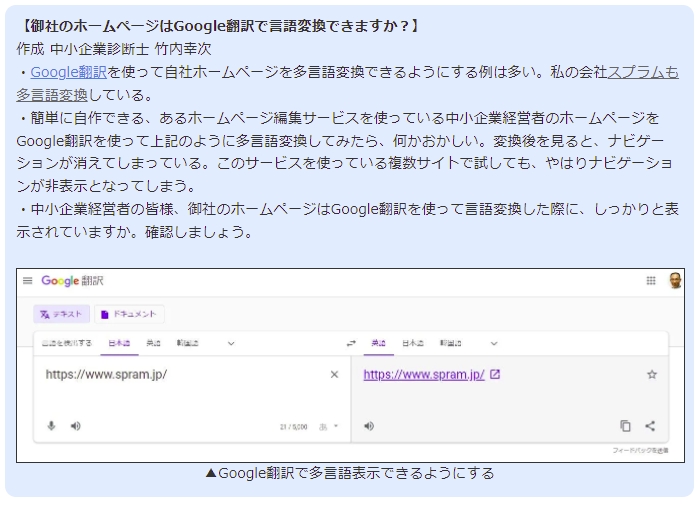This screenshot has height=505, width=698.
Task: Select 日本語 as source language
Action: [119, 343]
